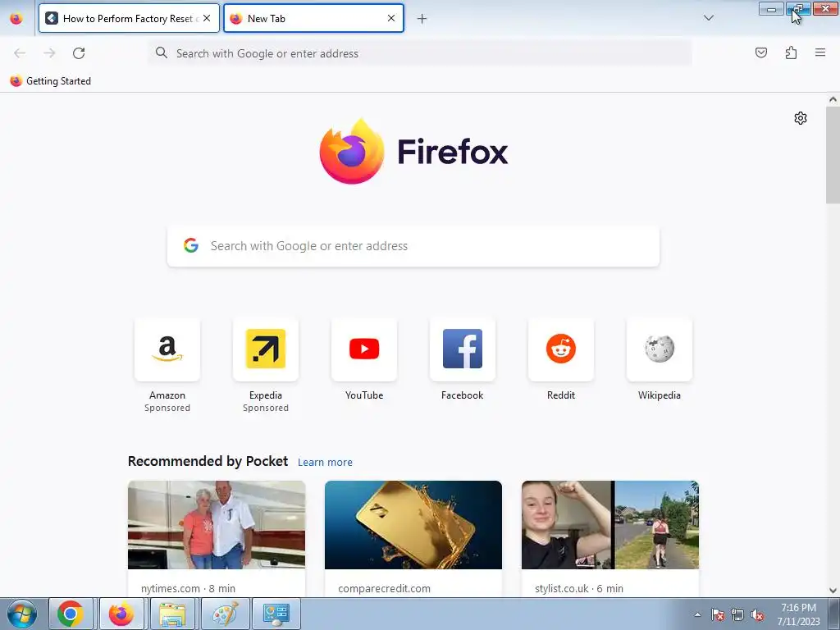This screenshot has height=630, width=840.
Task: Click the Firefox logo on page
Action: [413, 152]
